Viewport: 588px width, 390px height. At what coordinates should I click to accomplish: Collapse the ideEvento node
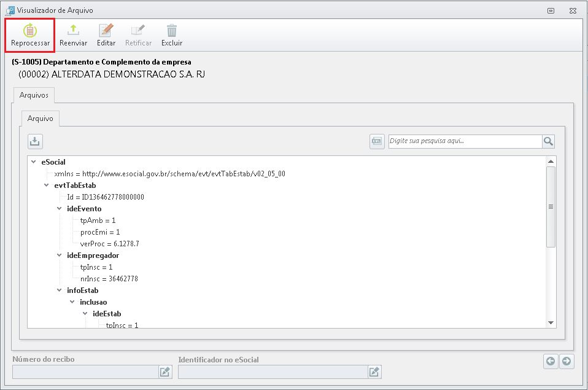coord(60,208)
